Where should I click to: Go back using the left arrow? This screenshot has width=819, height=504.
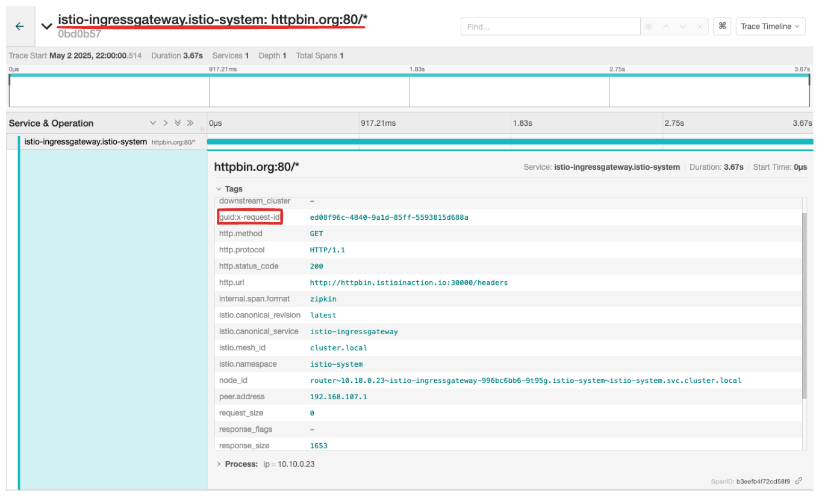(x=20, y=26)
